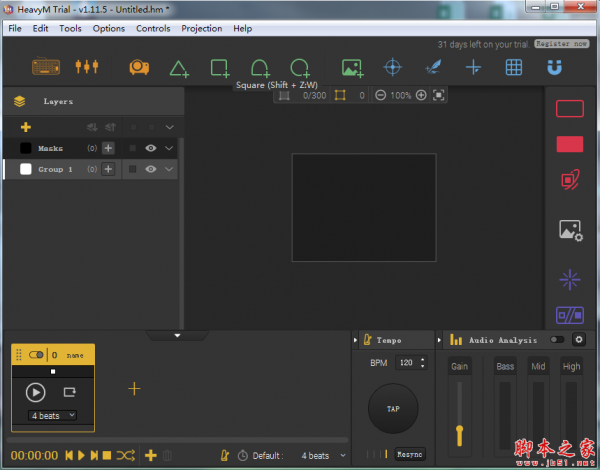Open the purple split transition icon
Viewport: 600px width, 470px height.
coord(570,315)
